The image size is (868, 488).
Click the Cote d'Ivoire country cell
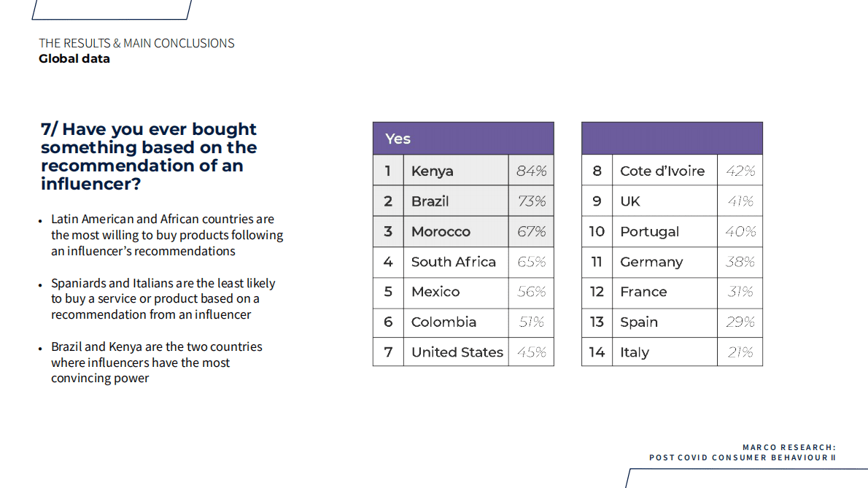point(663,171)
